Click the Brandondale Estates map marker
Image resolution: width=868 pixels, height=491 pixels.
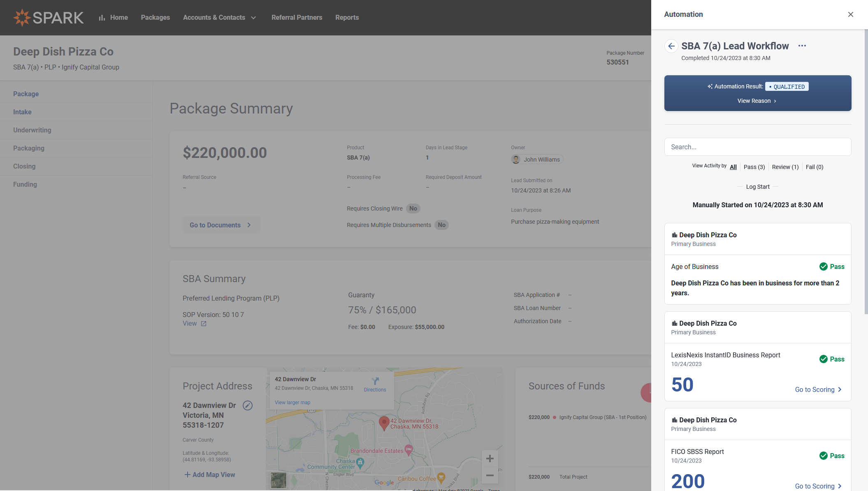(x=408, y=449)
